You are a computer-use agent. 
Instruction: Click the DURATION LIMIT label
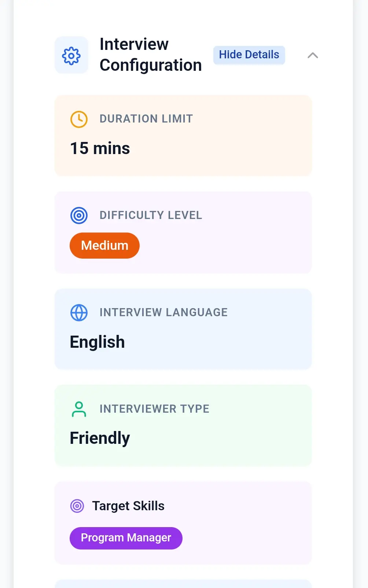(146, 119)
